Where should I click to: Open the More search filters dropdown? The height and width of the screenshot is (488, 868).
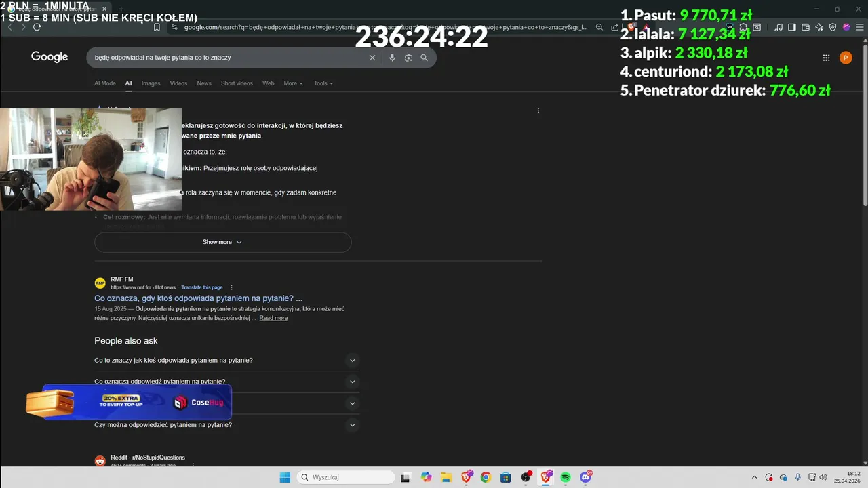click(293, 83)
